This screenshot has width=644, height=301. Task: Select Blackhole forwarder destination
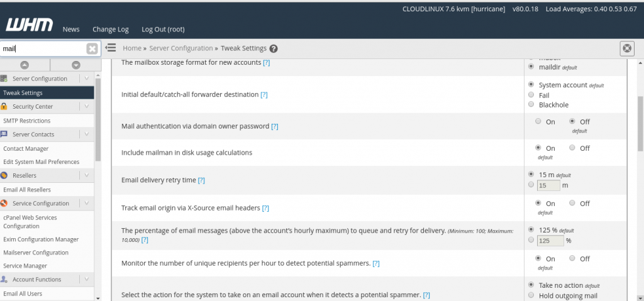(531, 104)
